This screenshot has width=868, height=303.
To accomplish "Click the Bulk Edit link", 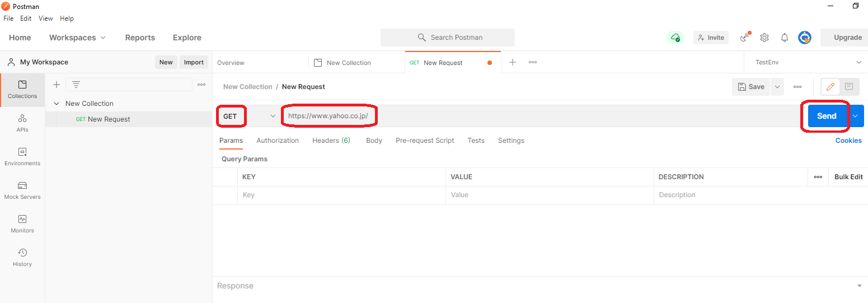I will coord(848,177).
